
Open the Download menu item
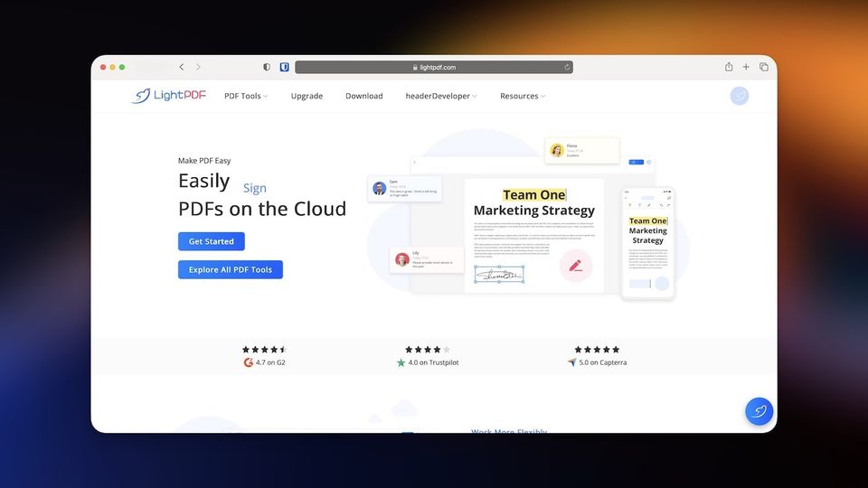pos(363,96)
